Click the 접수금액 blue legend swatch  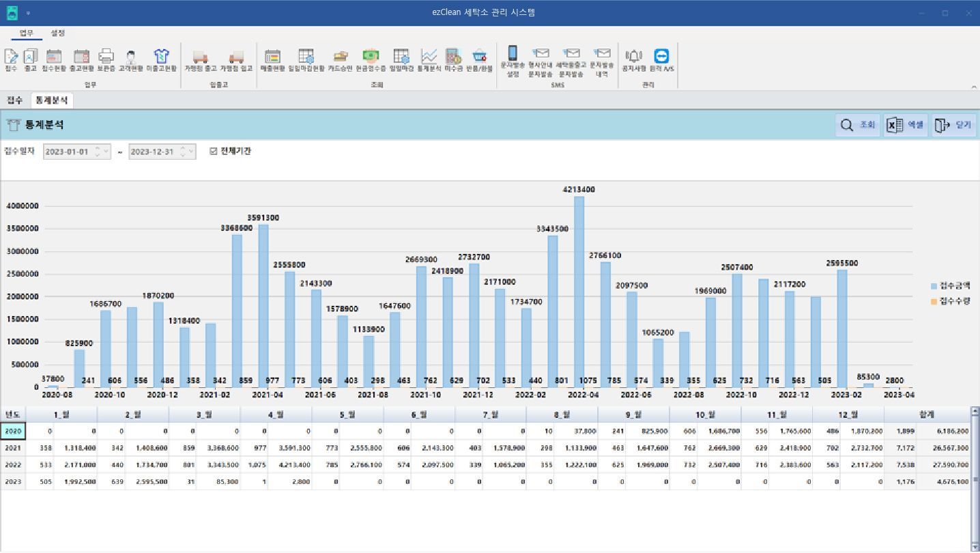[934, 286]
